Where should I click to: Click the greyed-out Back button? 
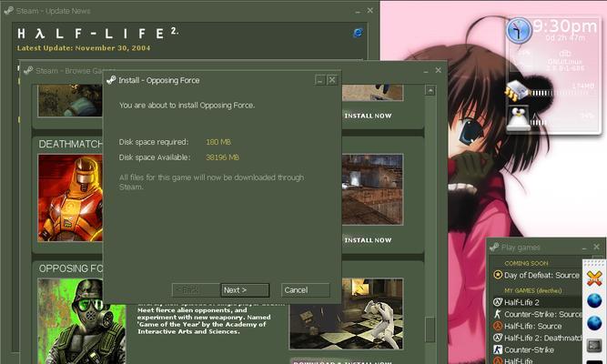[196, 290]
